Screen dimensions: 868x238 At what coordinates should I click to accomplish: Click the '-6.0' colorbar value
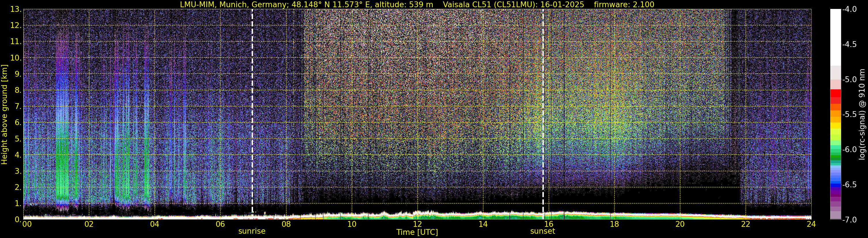pyautogui.click(x=850, y=150)
